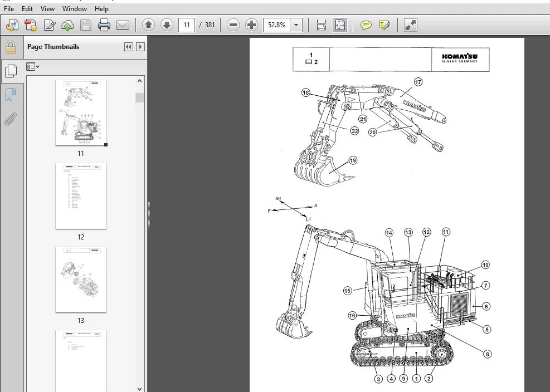Select the highlight text tool
Image resolution: width=550 pixels, height=392 pixels.
pyautogui.click(x=384, y=25)
